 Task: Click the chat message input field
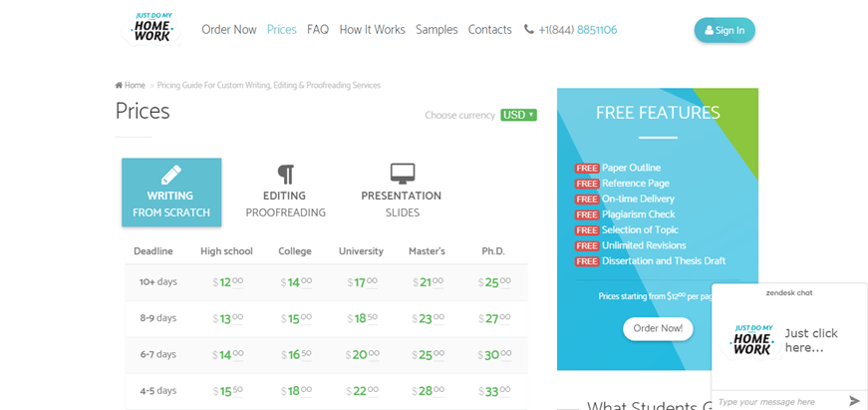(777, 401)
